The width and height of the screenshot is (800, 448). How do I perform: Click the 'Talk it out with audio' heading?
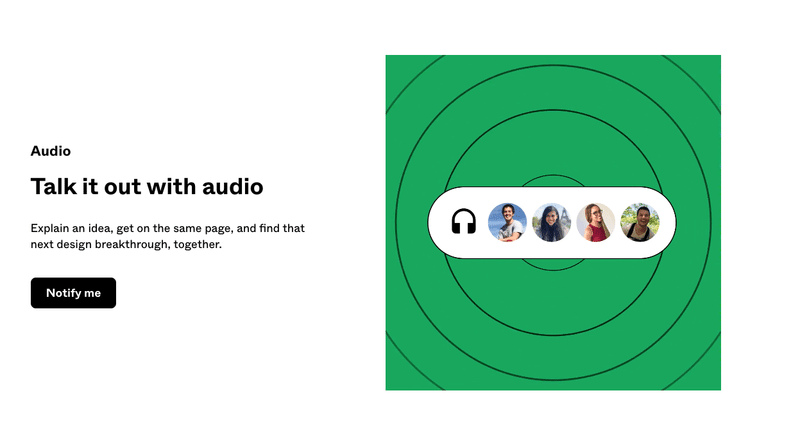pos(147,187)
